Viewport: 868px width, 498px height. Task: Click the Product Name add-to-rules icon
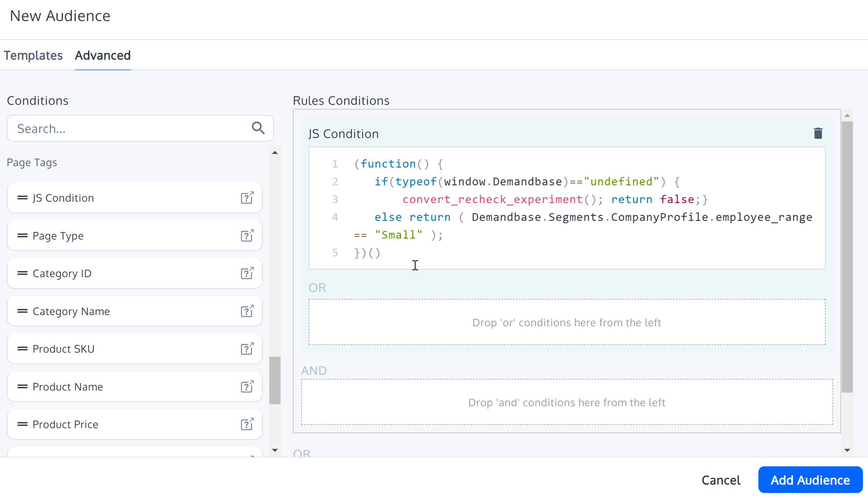[x=247, y=387]
